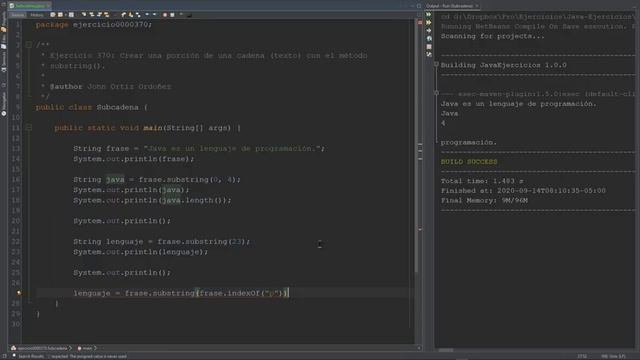Click BUILD SUCCESS text in Output
This screenshot has width=640, height=360.
[469, 162]
